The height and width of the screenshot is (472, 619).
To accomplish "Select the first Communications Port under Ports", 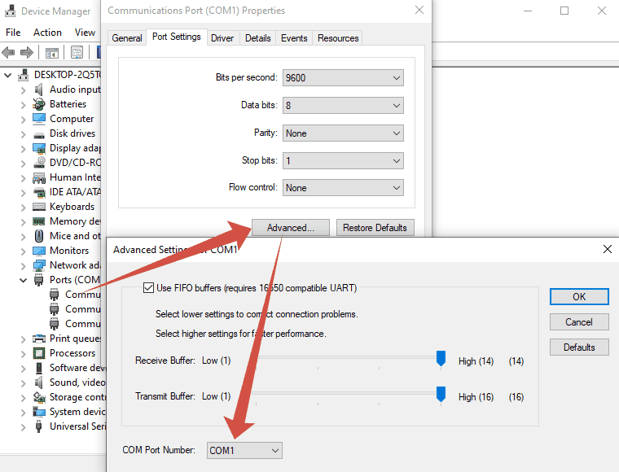I will click(x=75, y=295).
